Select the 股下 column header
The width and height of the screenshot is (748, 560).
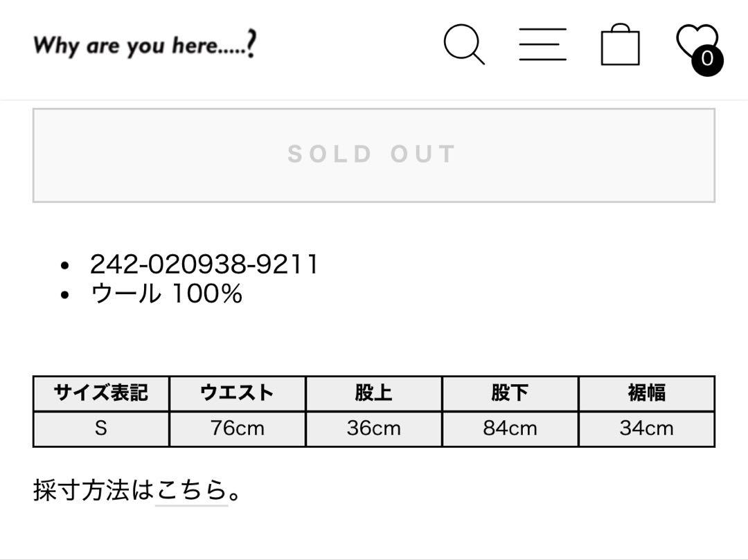[x=510, y=393]
